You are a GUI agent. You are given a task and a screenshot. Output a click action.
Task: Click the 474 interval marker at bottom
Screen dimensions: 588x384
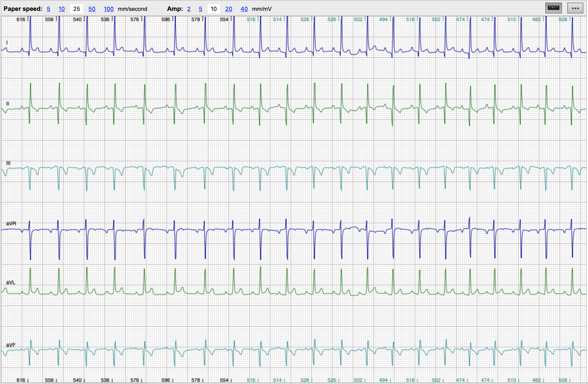(x=461, y=380)
